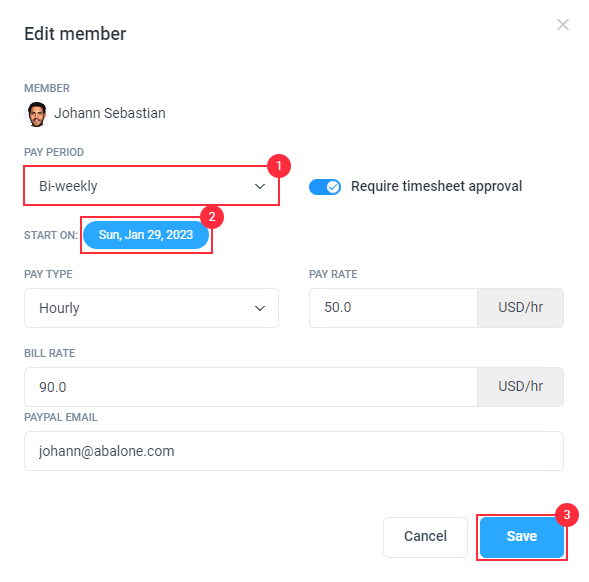
Task: Focus the Pay Rate 50.0 field
Action: pyautogui.click(x=393, y=308)
